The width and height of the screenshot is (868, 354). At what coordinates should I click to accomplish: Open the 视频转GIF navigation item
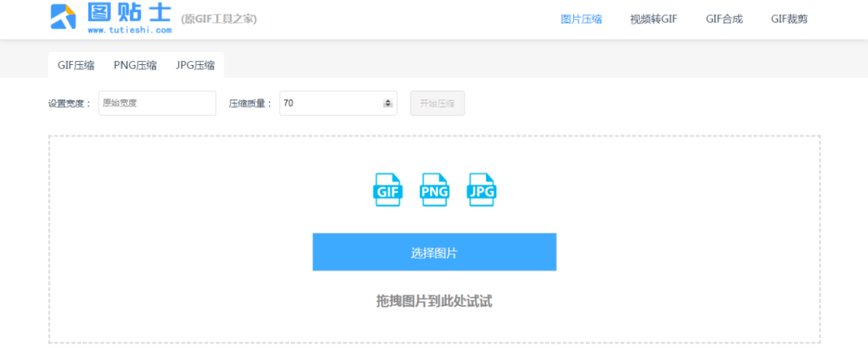click(653, 19)
